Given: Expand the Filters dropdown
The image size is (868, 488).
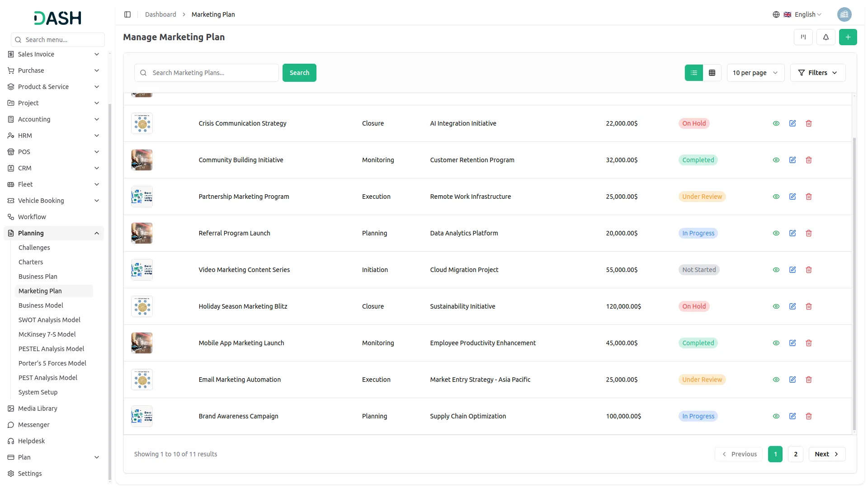Looking at the screenshot, I should click(x=817, y=73).
